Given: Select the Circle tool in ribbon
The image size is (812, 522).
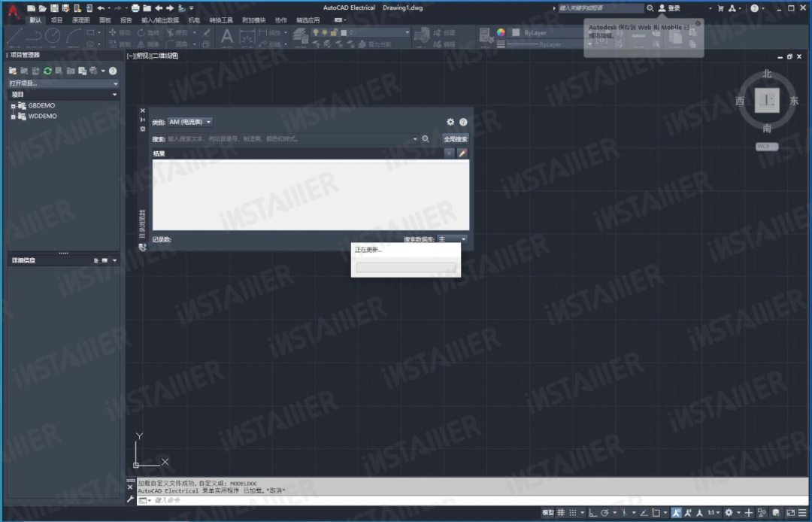Looking at the screenshot, I should (x=53, y=35).
